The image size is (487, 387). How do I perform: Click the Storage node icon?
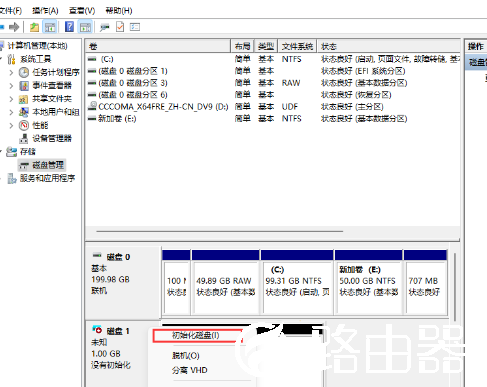tap(12, 152)
